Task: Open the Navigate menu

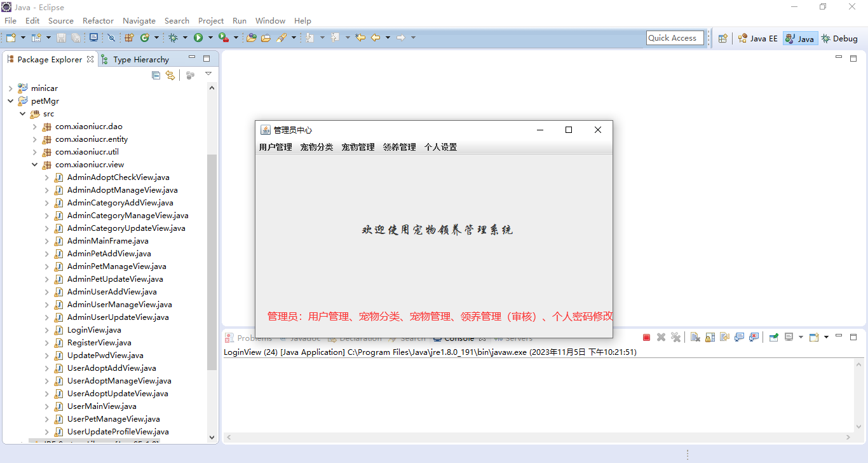Action: pyautogui.click(x=139, y=20)
